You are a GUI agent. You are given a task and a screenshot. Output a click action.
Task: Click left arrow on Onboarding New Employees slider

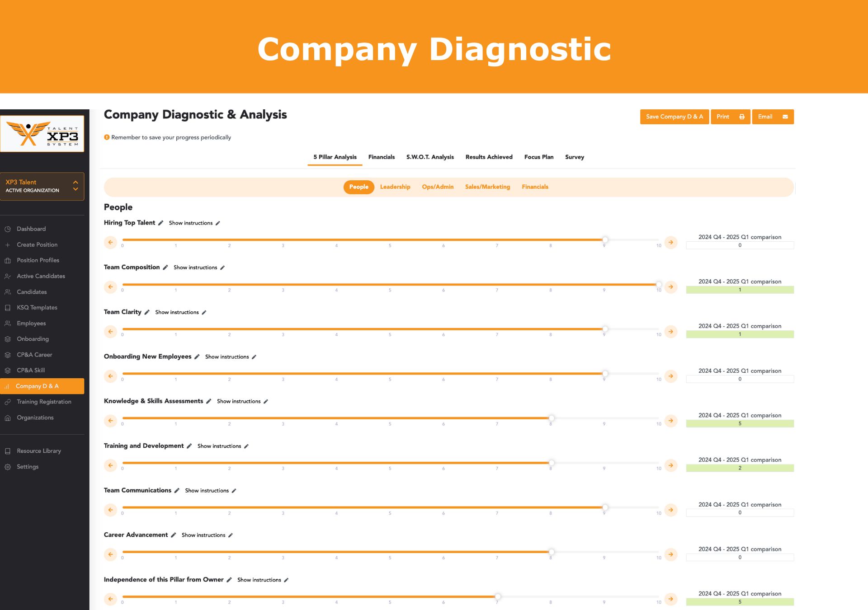pos(110,376)
